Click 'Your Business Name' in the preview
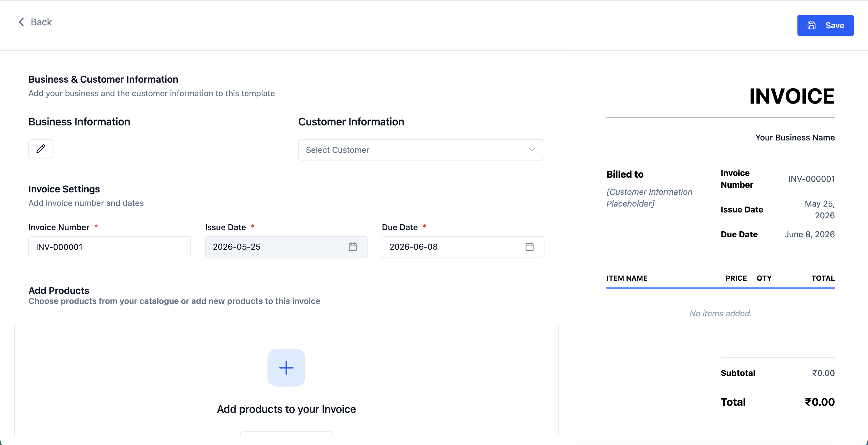 coord(795,138)
